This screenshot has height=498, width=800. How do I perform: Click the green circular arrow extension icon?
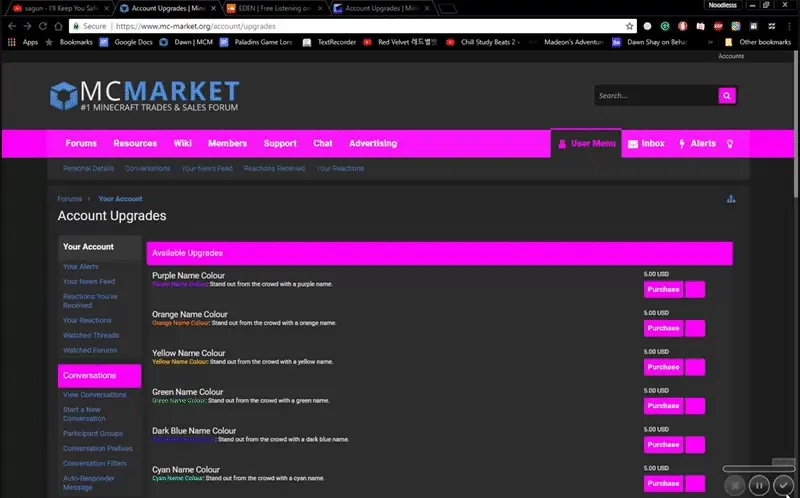665,26
